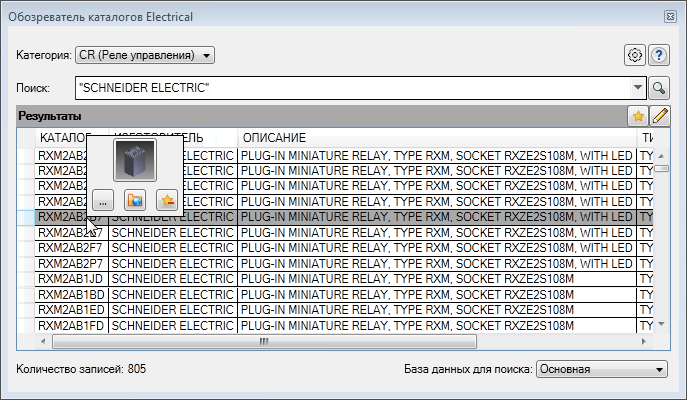The image size is (687, 400).
Task: Click the row selector of the highlighted row
Action: 26,217
